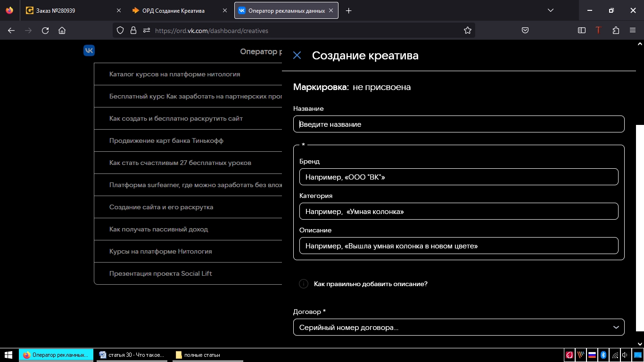Open the browser home page icon

pyautogui.click(x=62, y=31)
